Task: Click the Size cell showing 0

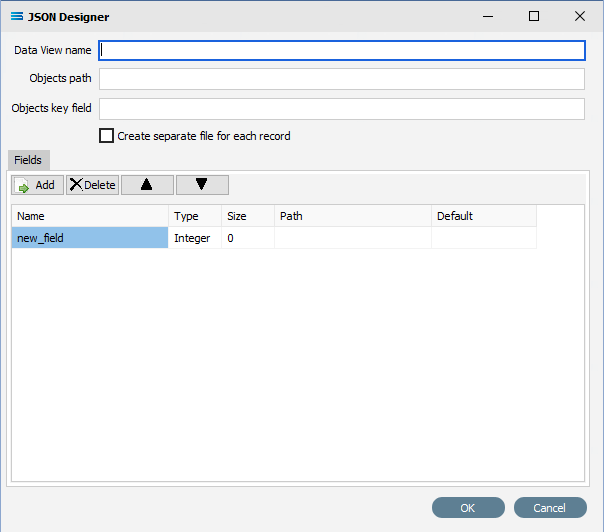Action: tap(248, 238)
